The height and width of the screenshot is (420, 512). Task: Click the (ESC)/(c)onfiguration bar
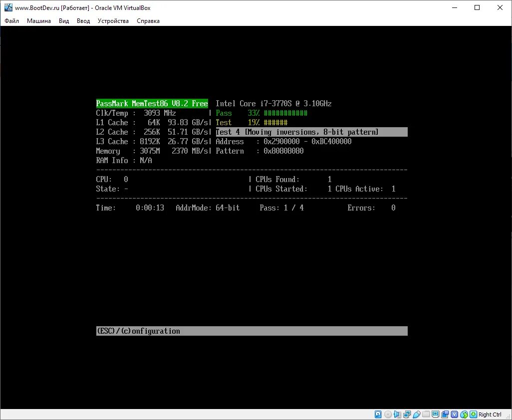coord(252,331)
